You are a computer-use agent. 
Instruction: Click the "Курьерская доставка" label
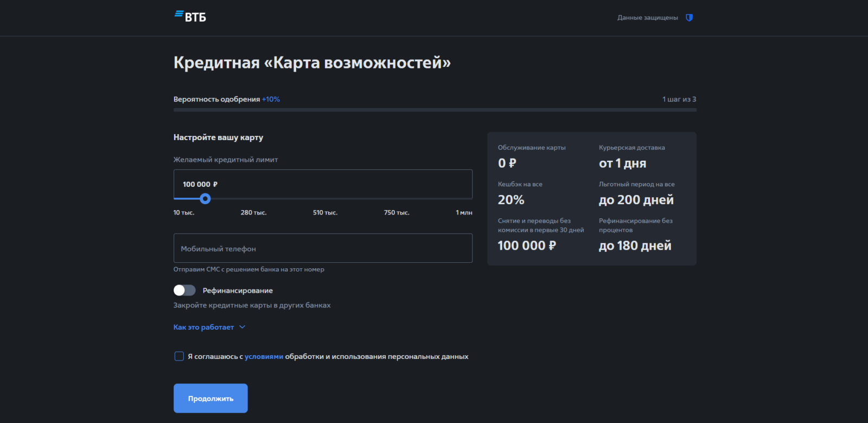pyautogui.click(x=631, y=148)
